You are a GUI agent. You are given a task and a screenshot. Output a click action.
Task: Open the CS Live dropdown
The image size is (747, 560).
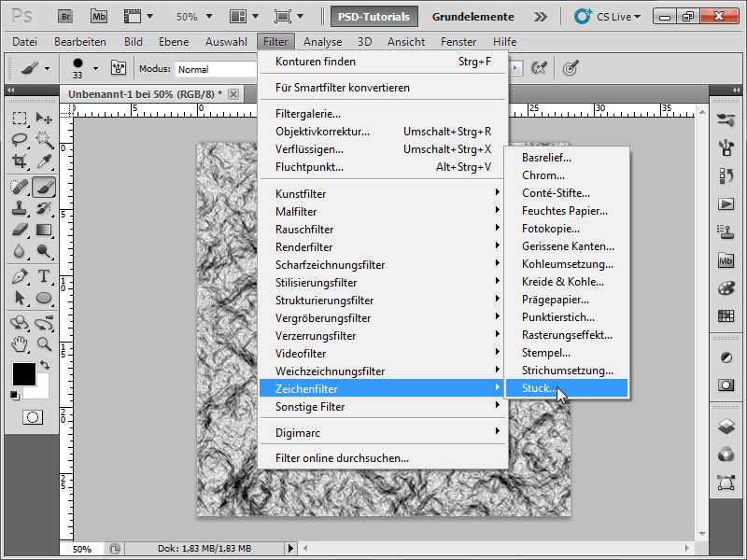click(x=608, y=17)
